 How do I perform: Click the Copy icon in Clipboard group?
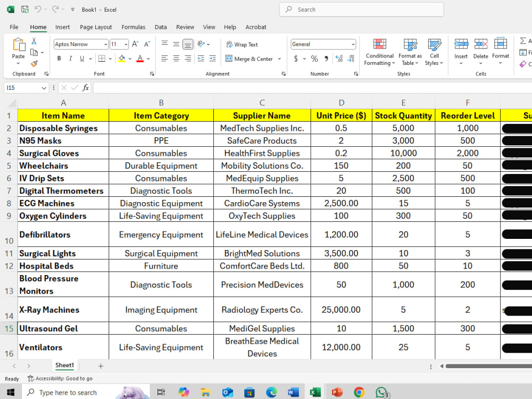(34, 52)
